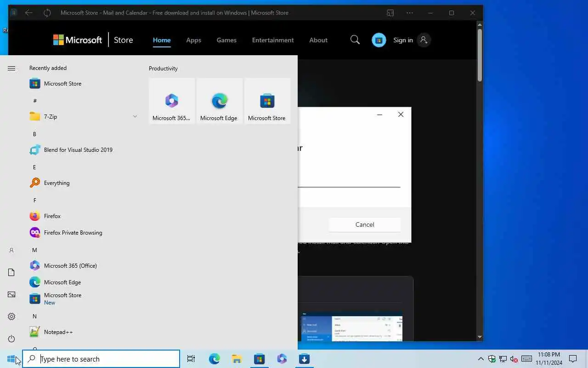Open the network tray icon

tap(503, 359)
